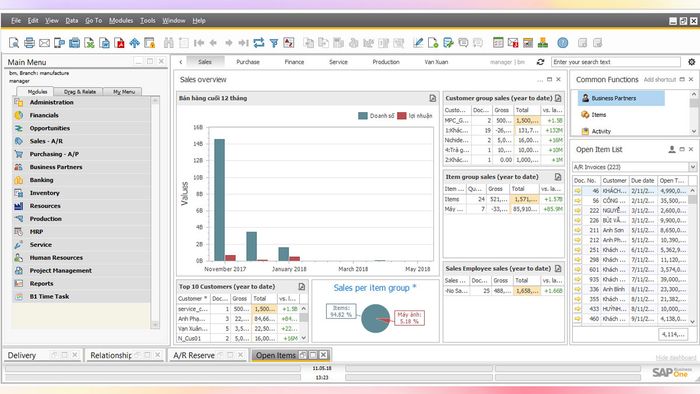Click the Filter funnel toolbar icon

(x=274, y=43)
